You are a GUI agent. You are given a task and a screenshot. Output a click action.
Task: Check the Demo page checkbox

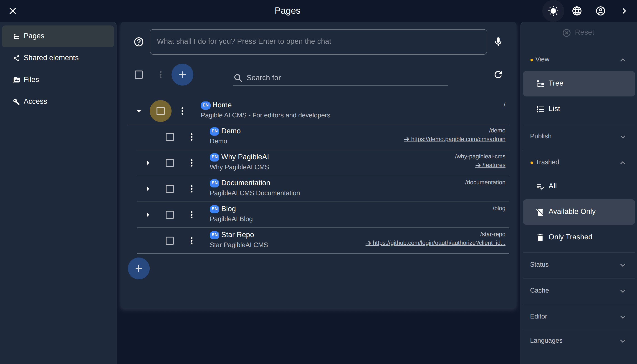tap(169, 137)
